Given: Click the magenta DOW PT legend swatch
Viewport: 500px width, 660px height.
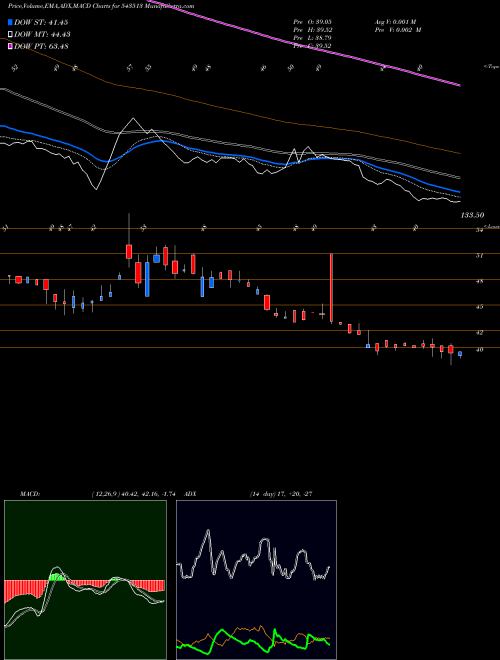Looking at the screenshot, I should (x=10, y=46).
